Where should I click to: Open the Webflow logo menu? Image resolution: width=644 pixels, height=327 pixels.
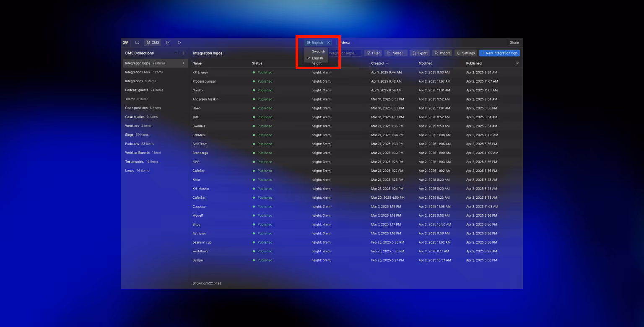click(x=125, y=42)
